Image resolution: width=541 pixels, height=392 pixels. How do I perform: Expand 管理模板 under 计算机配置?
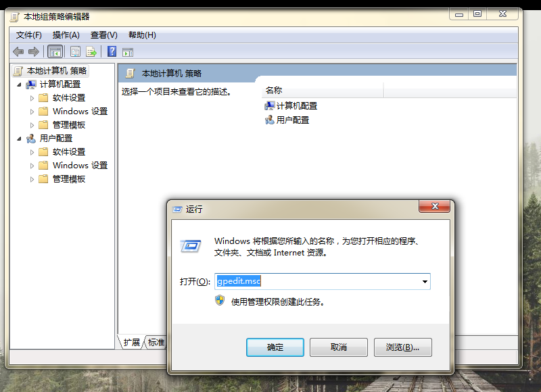[x=32, y=125]
